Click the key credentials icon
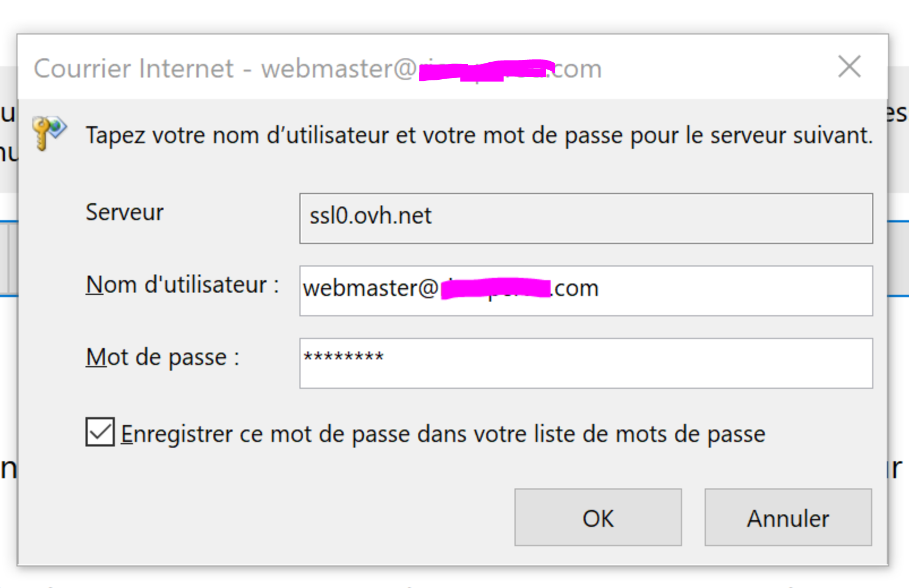The height and width of the screenshot is (588, 909). [x=49, y=133]
